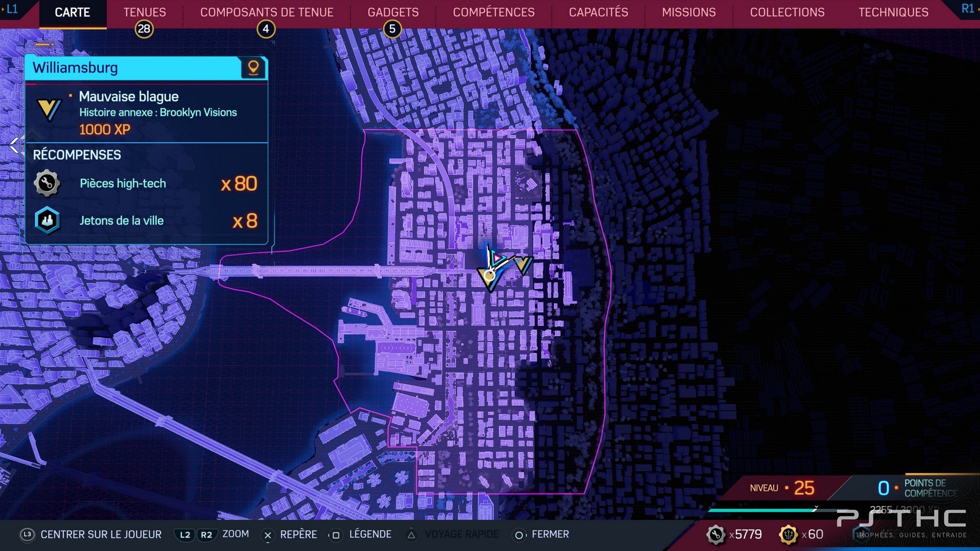Screen dimensions: 980x551
Task: Click the x 80 reward amount
Action: click(x=239, y=184)
